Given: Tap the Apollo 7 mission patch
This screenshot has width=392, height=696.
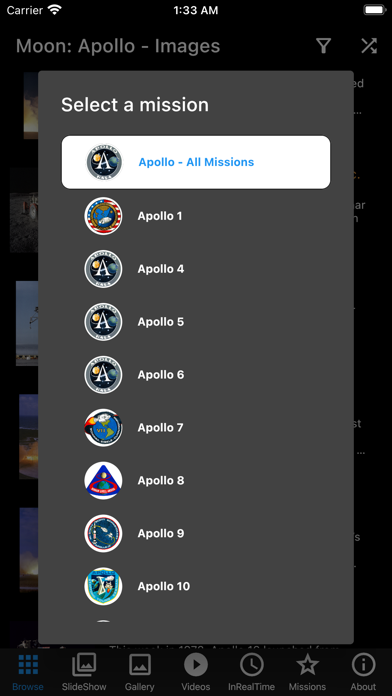Looking at the screenshot, I should [x=103, y=427].
